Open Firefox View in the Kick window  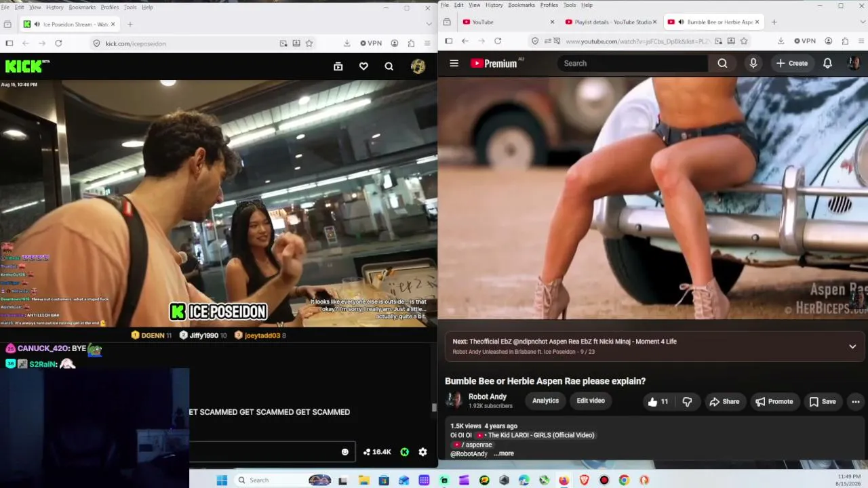pyautogui.click(x=7, y=24)
